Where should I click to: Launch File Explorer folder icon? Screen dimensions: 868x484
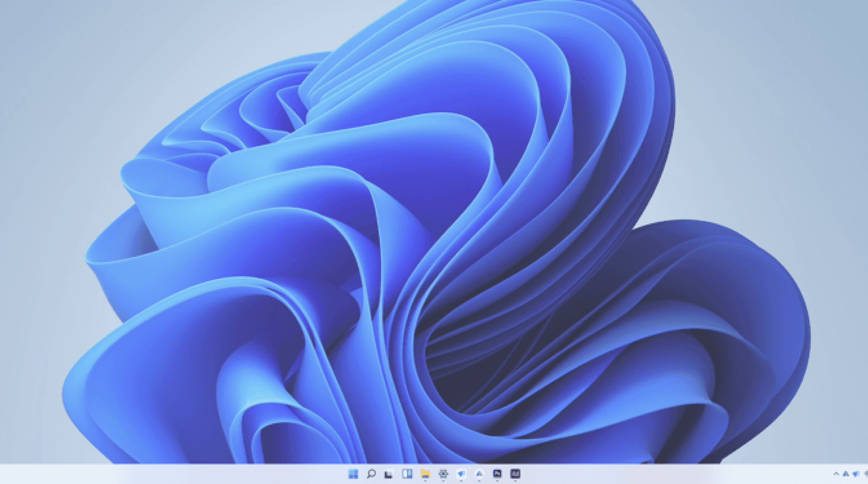coord(425,474)
